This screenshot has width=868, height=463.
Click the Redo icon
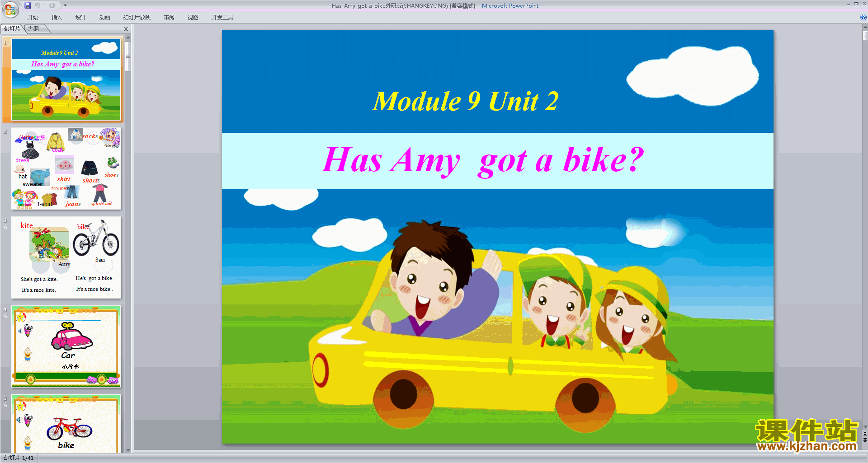click(52, 5)
